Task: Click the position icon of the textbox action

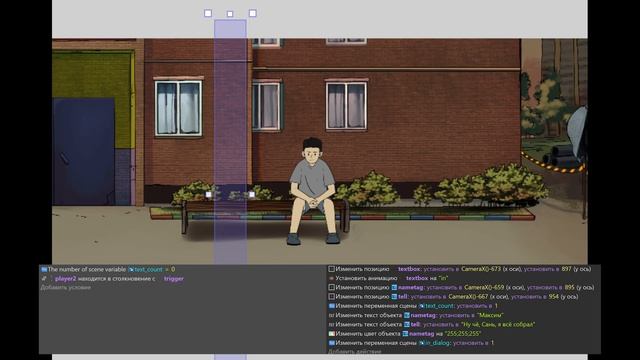Action: pos(331,269)
